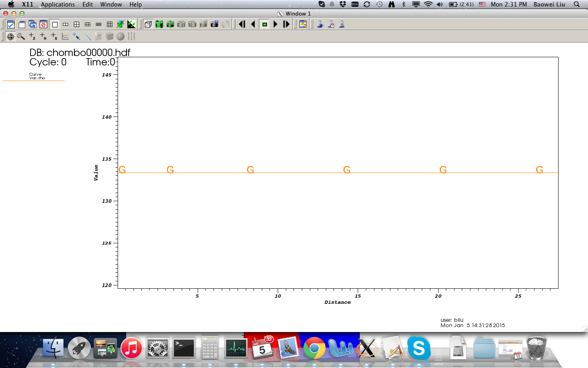The image size is (588, 368).
Task: Click the delete window icon with the red circle
Action: click(x=43, y=25)
